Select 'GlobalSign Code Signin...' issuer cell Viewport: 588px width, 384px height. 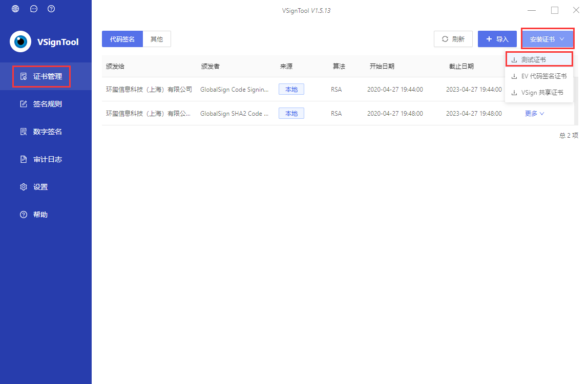click(x=235, y=90)
